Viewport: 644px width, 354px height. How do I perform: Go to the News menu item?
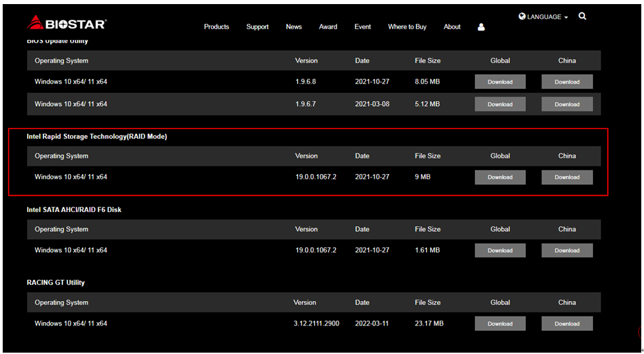(x=294, y=26)
